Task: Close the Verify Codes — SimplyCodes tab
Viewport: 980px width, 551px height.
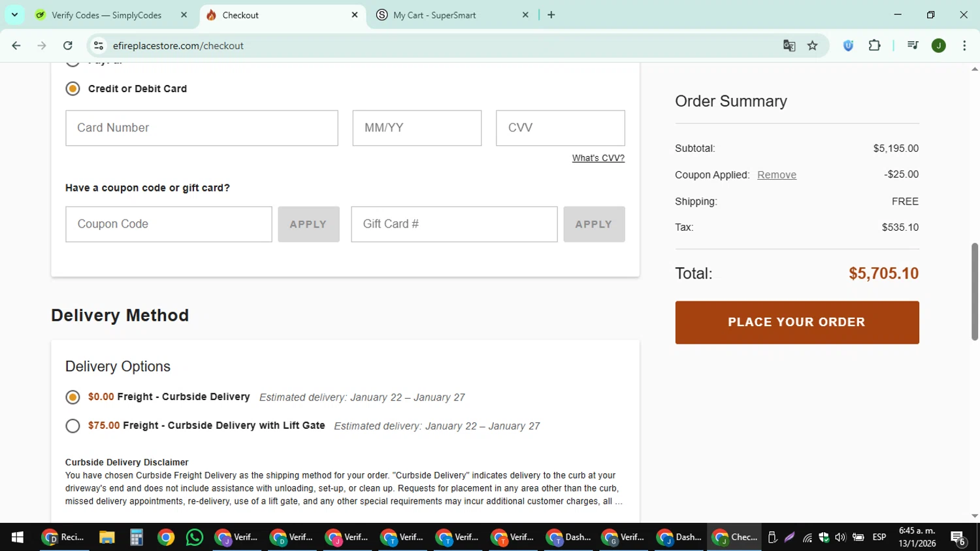Action: pyautogui.click(x=184, y=15)
